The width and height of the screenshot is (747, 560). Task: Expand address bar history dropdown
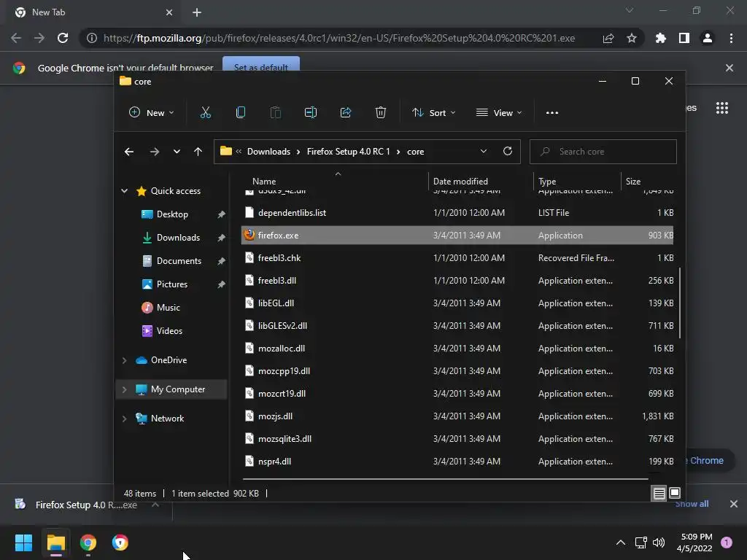[484, 152]
